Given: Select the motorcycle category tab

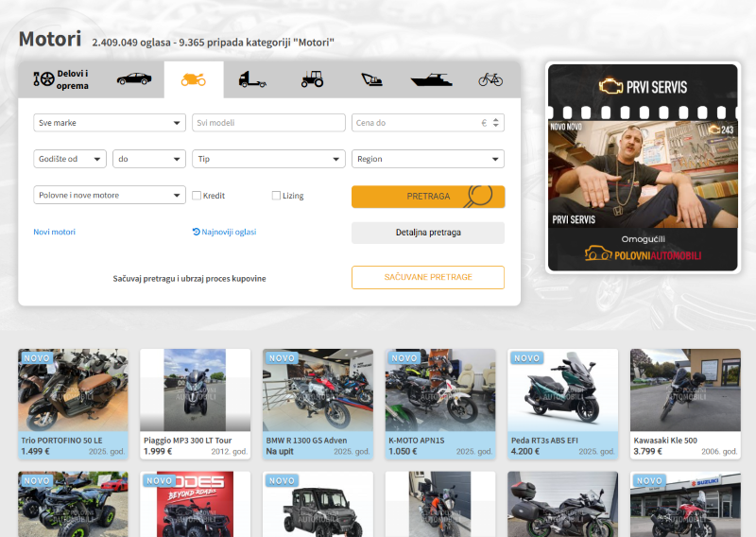Looking at the screenshot, I should click(194, 80).
